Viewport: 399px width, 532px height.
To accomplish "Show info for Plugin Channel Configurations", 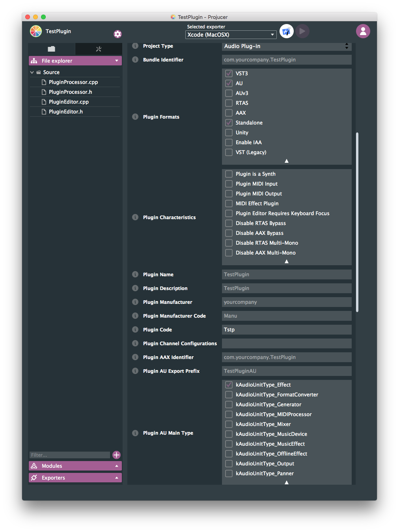I will tap(135, 343).
